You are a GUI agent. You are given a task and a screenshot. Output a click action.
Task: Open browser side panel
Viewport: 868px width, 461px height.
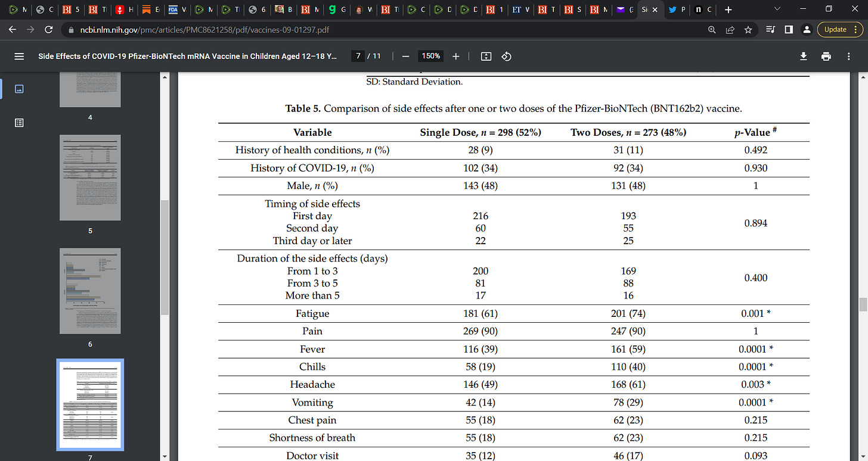pos(788,29)
